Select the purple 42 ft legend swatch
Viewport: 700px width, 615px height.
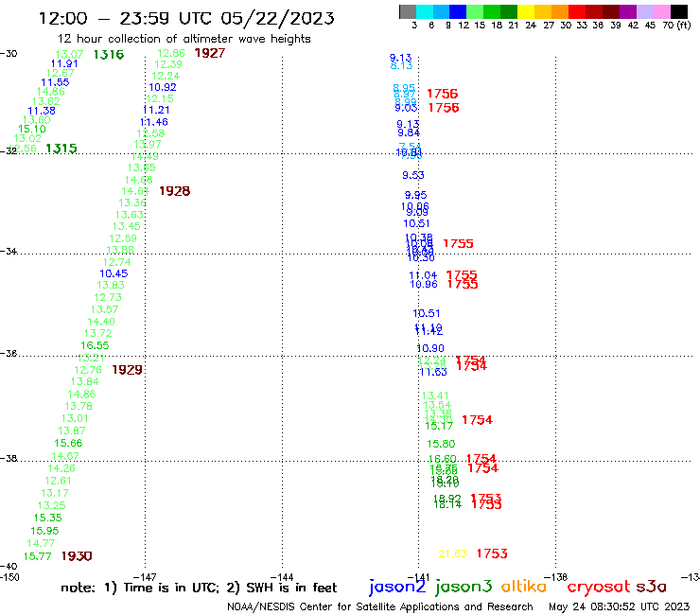click(628, 11)
